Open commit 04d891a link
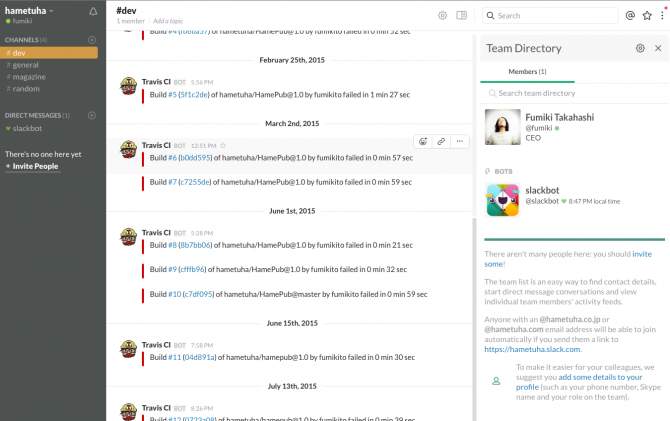The width and height of the screenshot is (670, 421). pos(199,357)
